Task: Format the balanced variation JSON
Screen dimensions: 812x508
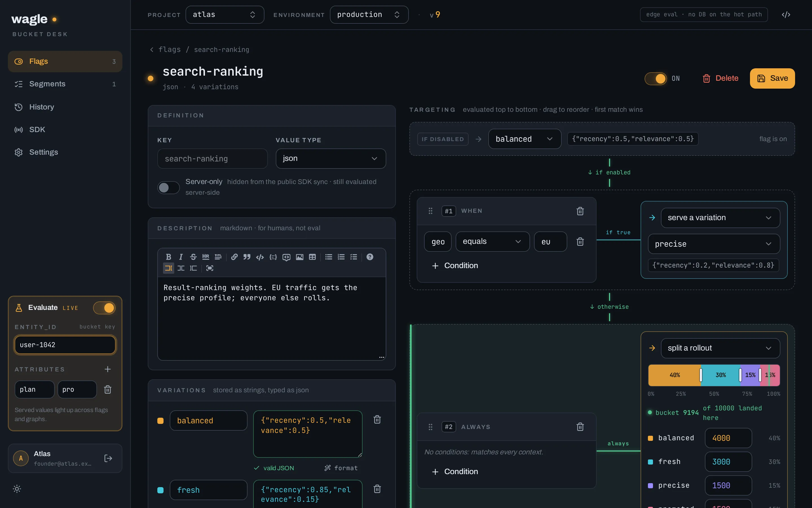Action: tap(341, 468)
